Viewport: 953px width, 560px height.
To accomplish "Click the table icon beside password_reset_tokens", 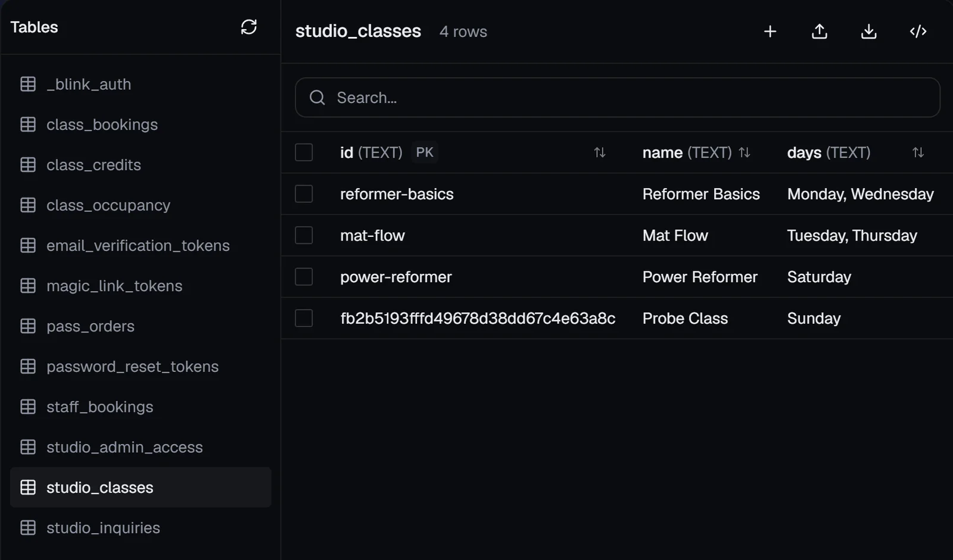I will point(28,367).
